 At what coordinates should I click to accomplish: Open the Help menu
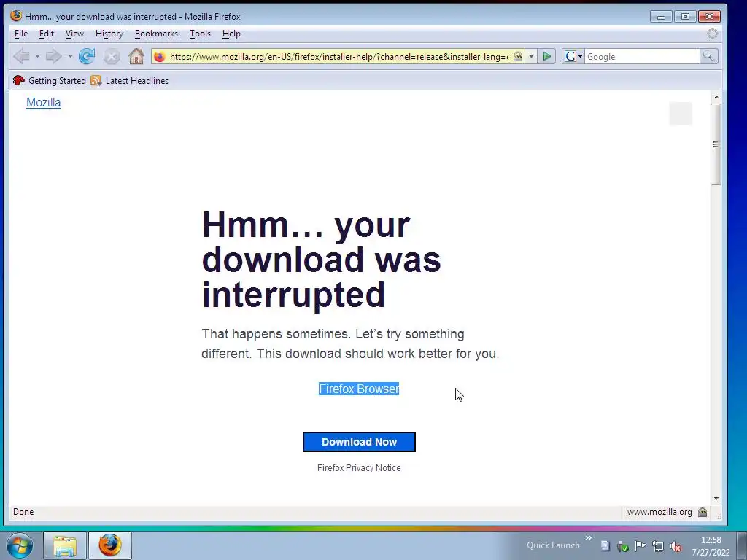pyautogui.click(x=231, y=34)
